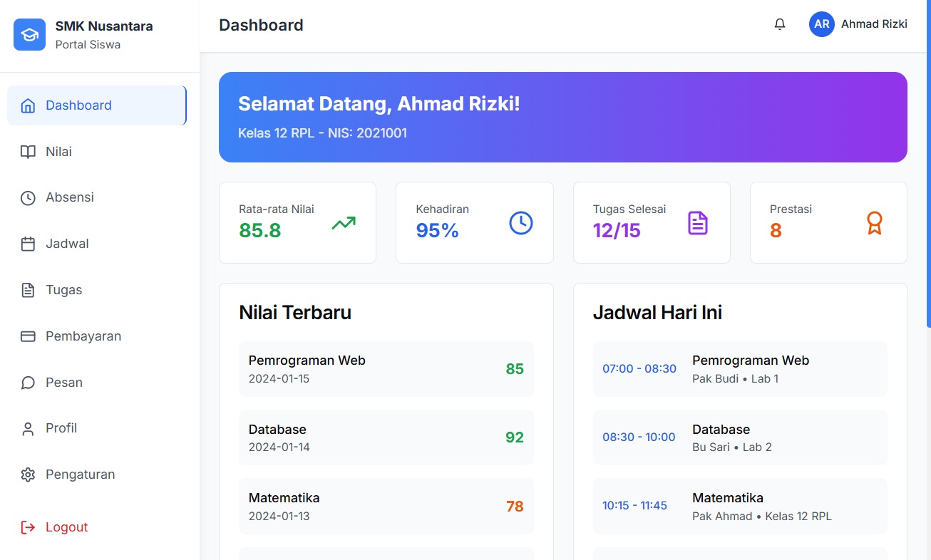Go to the Absensi page
This screenshot has height=560, width=931.
pyautogui.click(x=69, y=197)
